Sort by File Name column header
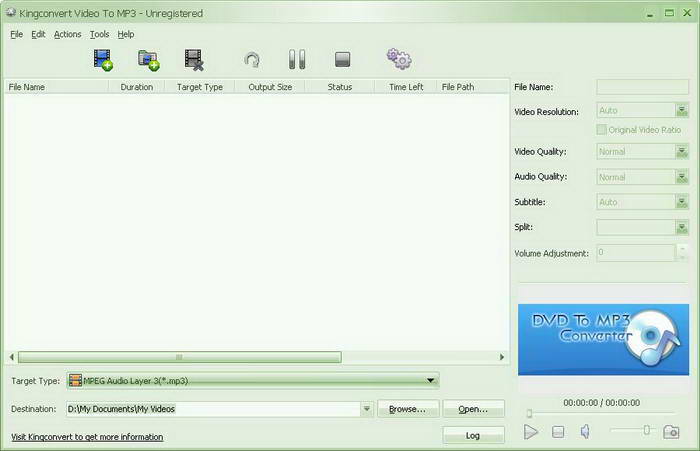 (56, 87)
